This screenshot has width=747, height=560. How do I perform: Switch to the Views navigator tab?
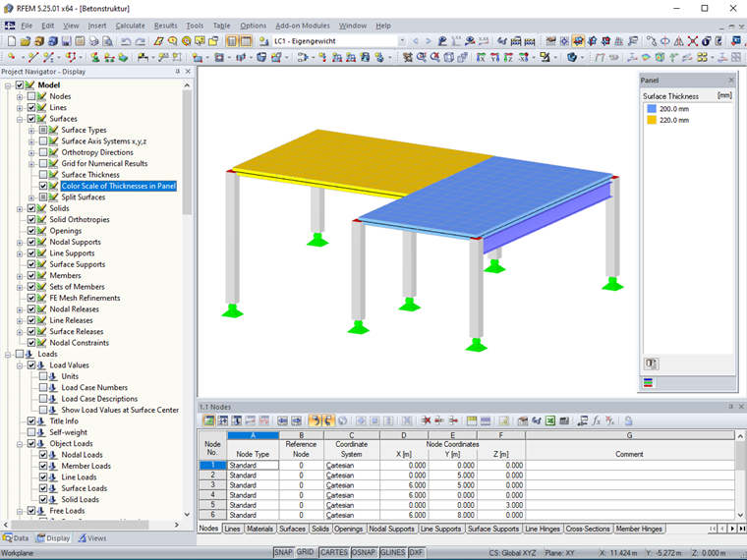pyautogui.click(x=92, y=538)
